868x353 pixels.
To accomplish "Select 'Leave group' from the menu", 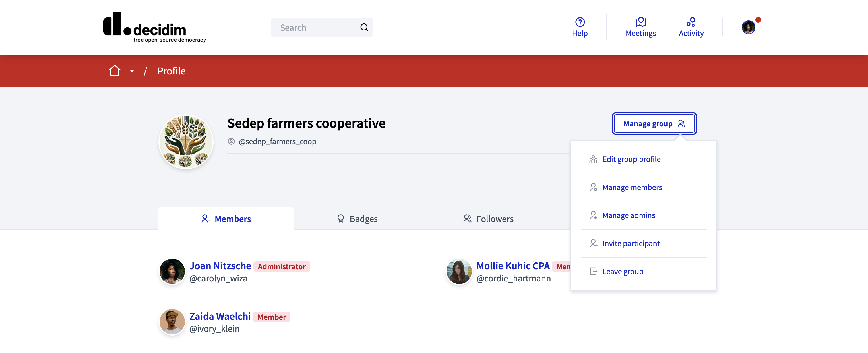I will [x=623, y=271].
